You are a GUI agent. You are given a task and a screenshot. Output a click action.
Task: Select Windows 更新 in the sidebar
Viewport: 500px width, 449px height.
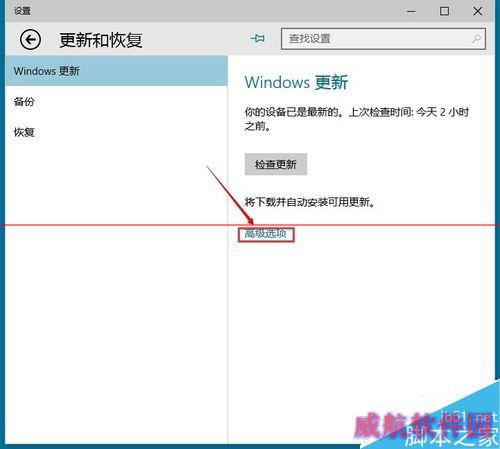coord(116,71)
